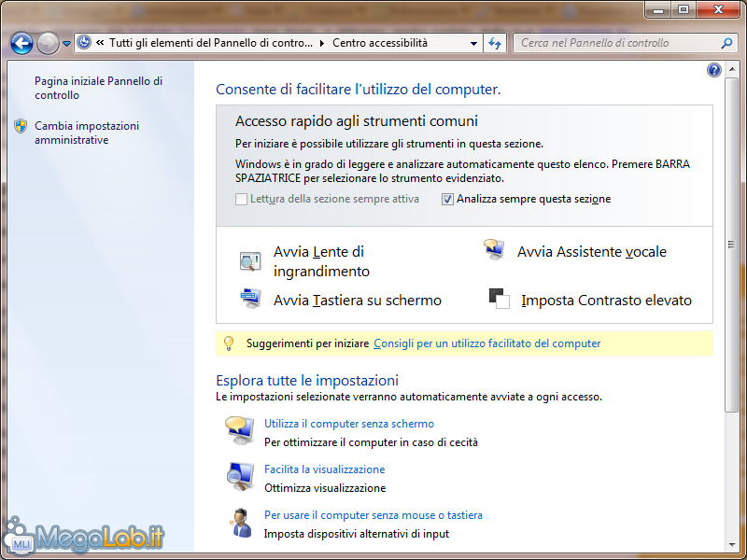
Task: Click the 'Facilita la visualizzazione' monitor icon
Action: coord(240,476)
